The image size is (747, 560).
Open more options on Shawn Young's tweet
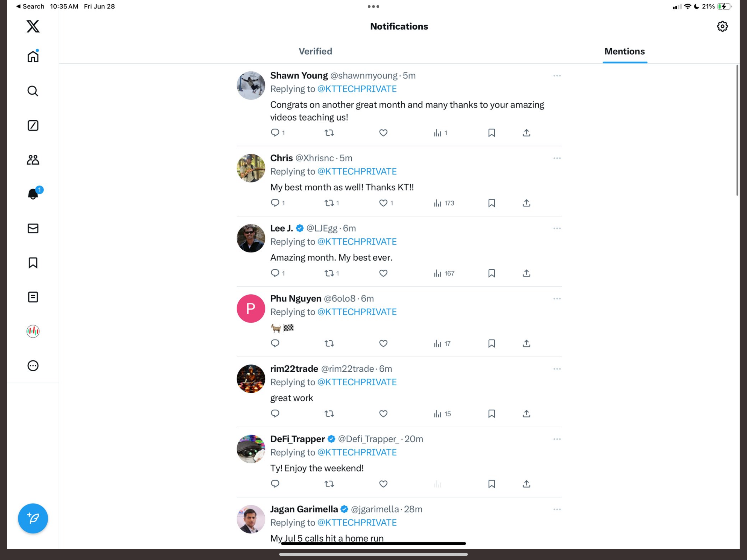point(557,76)
